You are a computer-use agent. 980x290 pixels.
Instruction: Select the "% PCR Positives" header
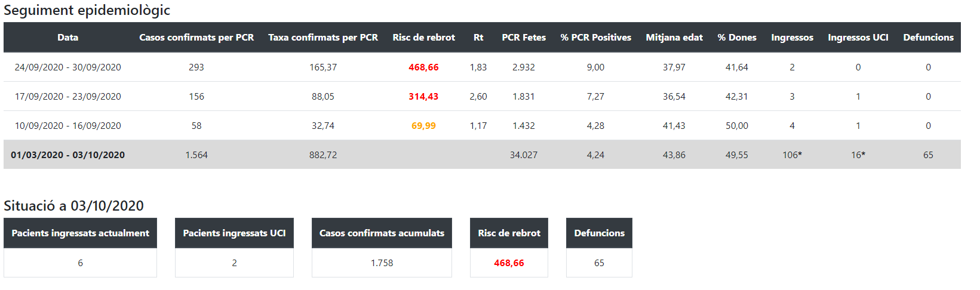tap(595, 38)
